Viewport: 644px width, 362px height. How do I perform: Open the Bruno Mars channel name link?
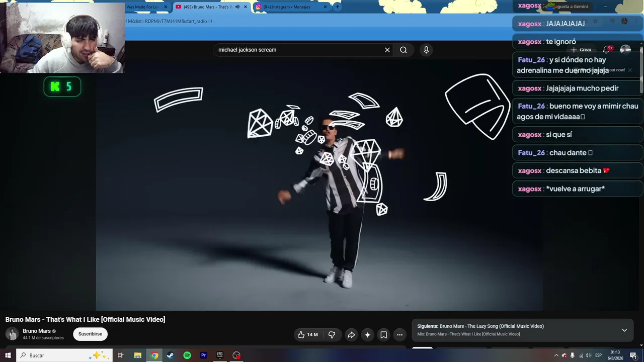[37, 331]
